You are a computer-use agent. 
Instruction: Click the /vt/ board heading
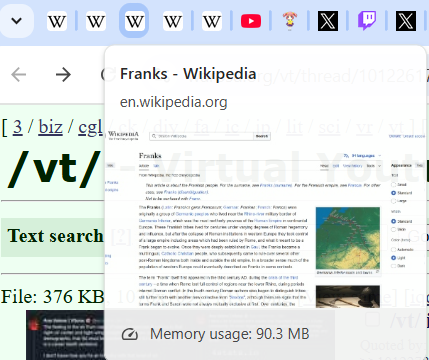pyautogui.click(x=55, y=169)
